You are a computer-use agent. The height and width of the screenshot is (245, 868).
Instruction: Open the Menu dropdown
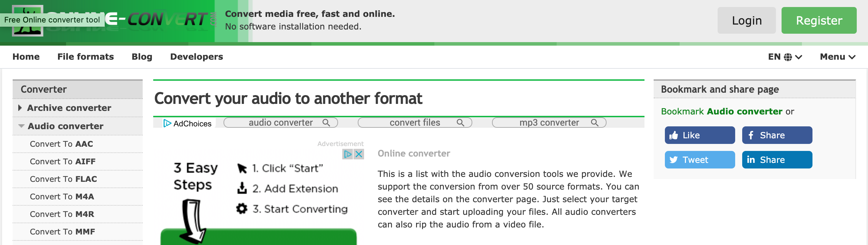point(837,57)
